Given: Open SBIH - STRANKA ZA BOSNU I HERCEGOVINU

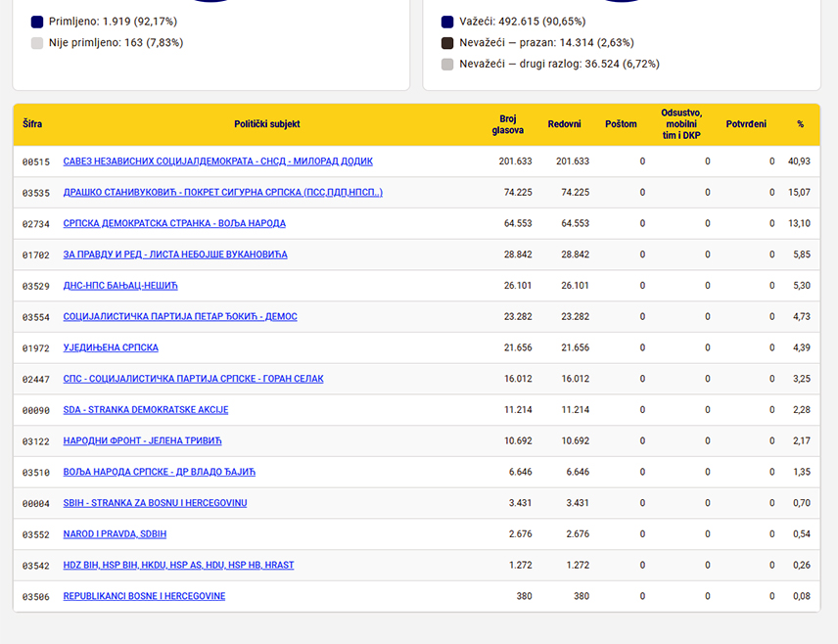Looking at the screenshot, I should [x=155, y=502].
